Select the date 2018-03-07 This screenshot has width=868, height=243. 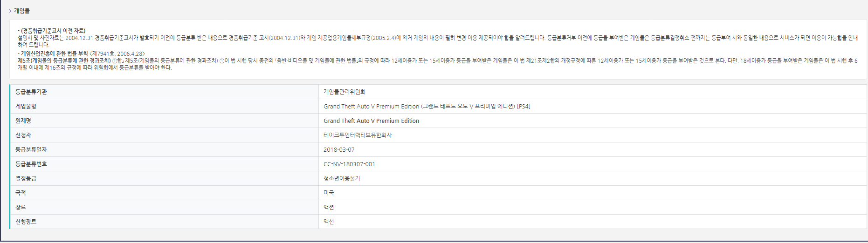(x=339, y=149)
